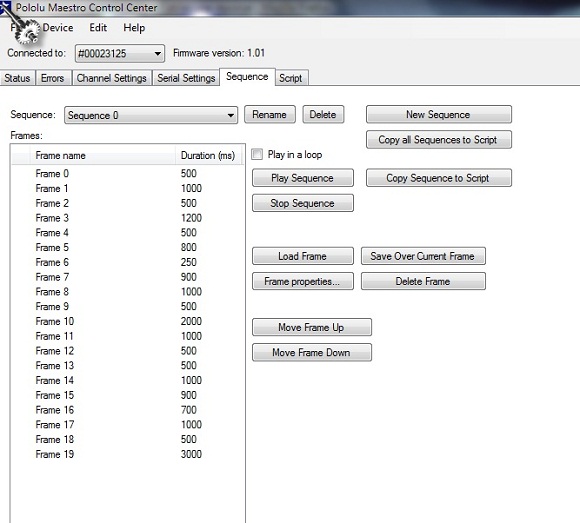Tick the Play in a loop checkbox
Screen dimensions: 580x523
click(x=257, y=154)
